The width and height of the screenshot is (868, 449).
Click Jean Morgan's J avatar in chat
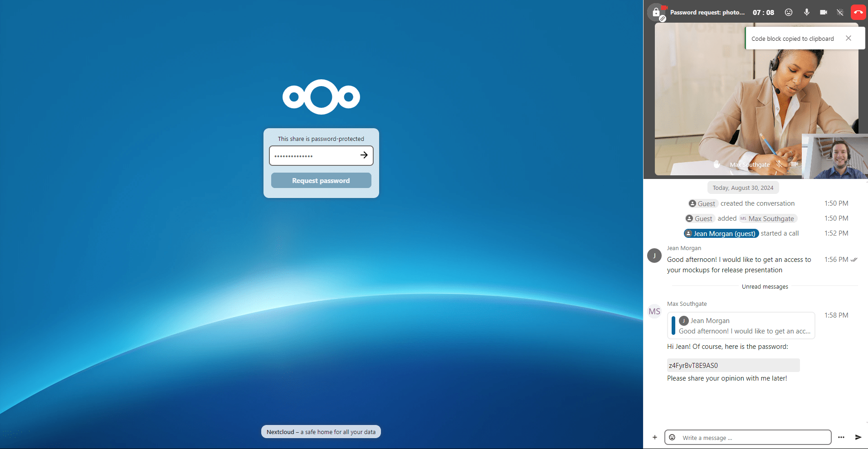tap(654, 256)
